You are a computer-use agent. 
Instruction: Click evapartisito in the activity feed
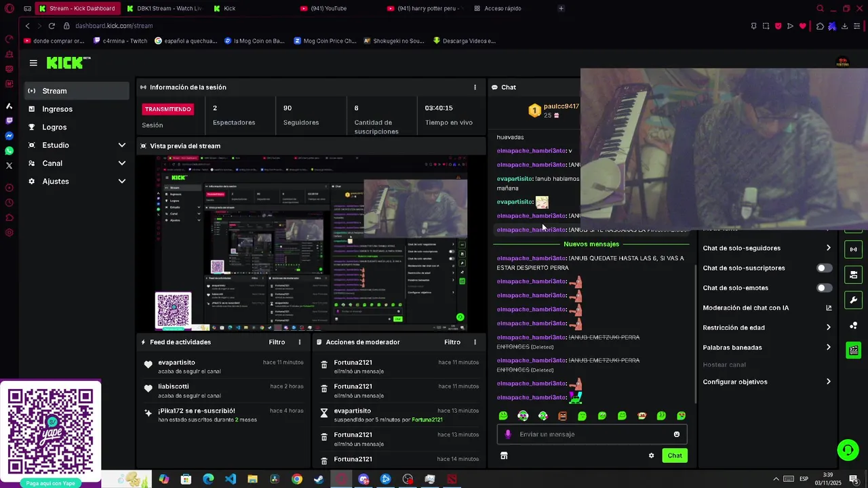pos(176,363)
